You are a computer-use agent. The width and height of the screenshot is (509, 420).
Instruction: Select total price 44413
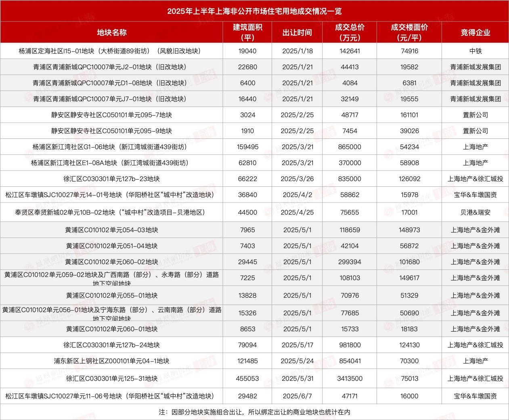tap(350, 67)
